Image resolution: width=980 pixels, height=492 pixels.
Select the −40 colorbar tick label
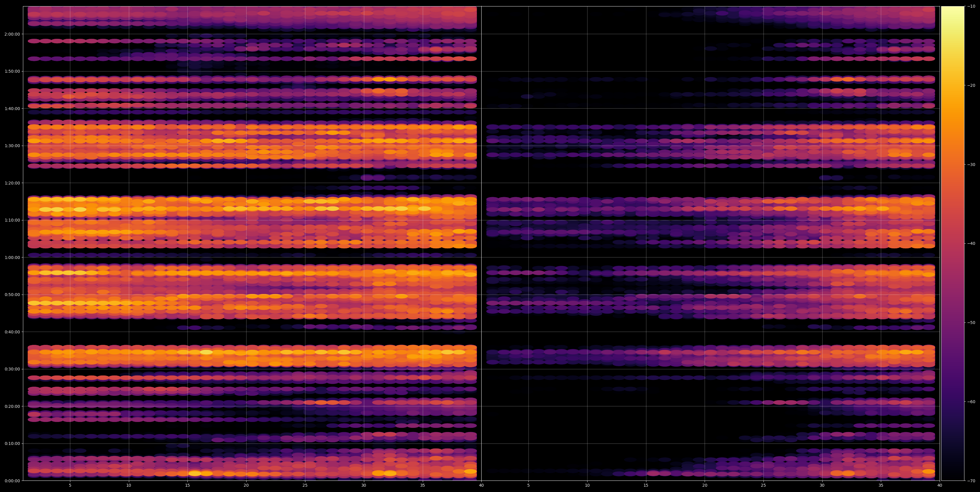[971, 244]
